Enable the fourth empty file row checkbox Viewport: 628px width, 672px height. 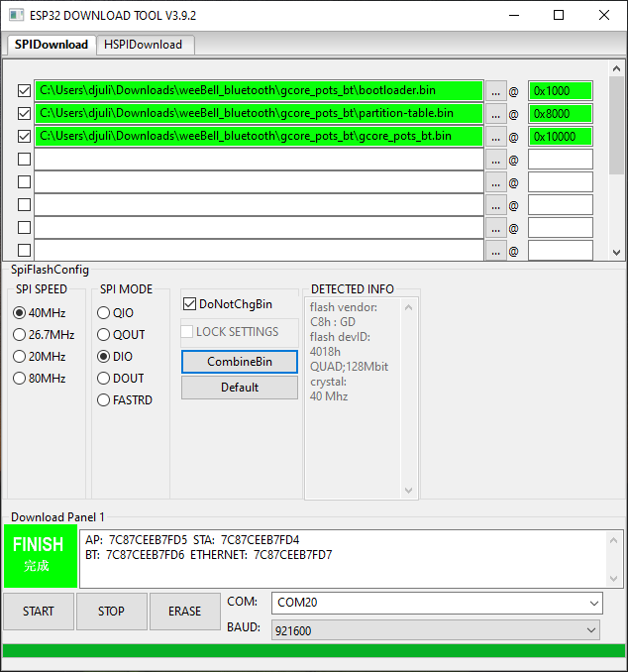(x=25, y=159)
